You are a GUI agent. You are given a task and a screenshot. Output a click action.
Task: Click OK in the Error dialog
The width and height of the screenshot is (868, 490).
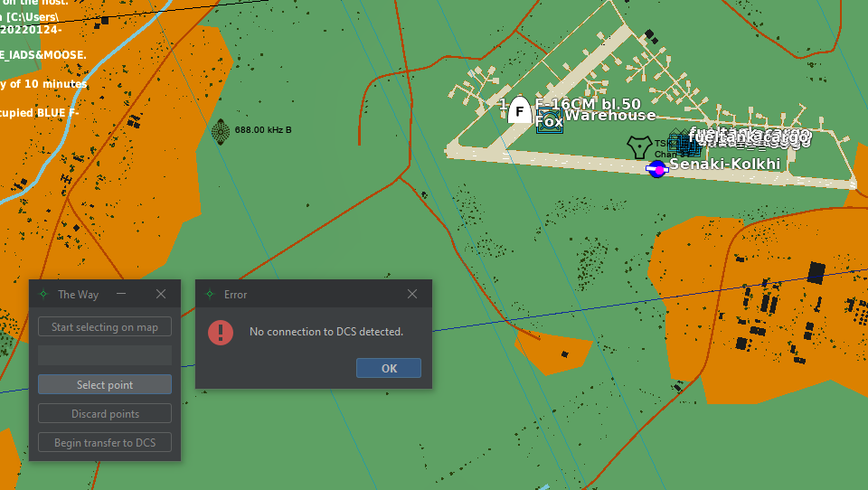(x=389, y=368)
